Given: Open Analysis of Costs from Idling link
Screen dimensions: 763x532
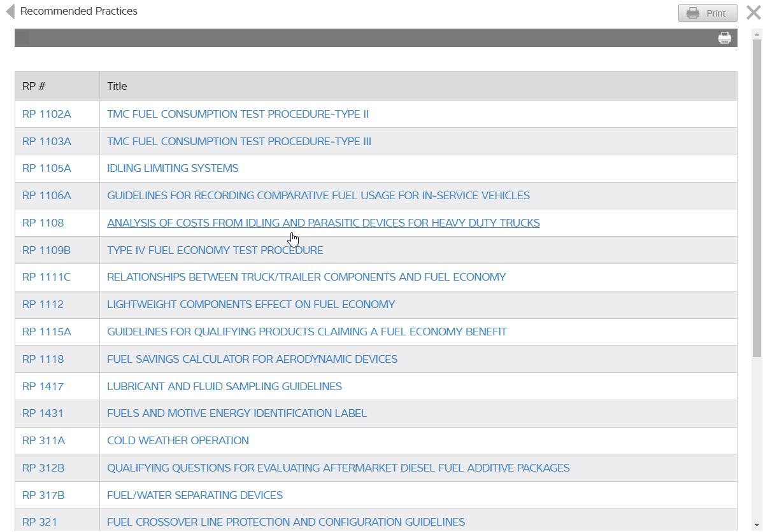Looking at the screenshot, I should point(323,223).
